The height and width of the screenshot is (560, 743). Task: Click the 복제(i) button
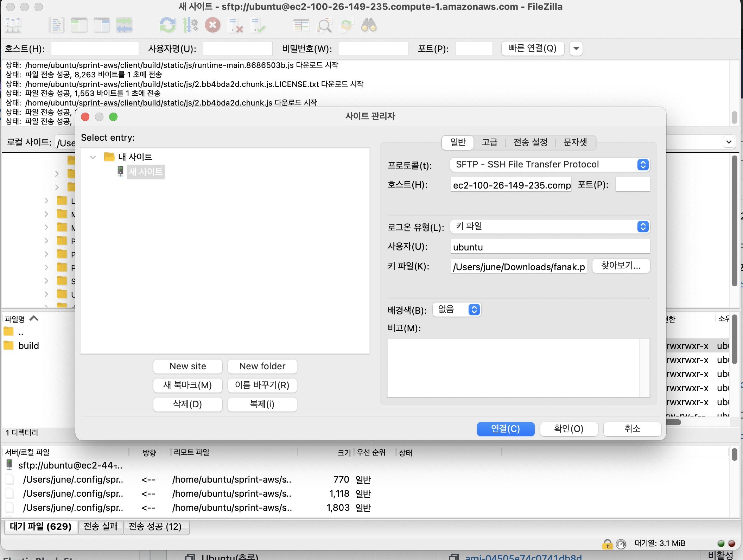pyautogui.click(x=262, y=404)
